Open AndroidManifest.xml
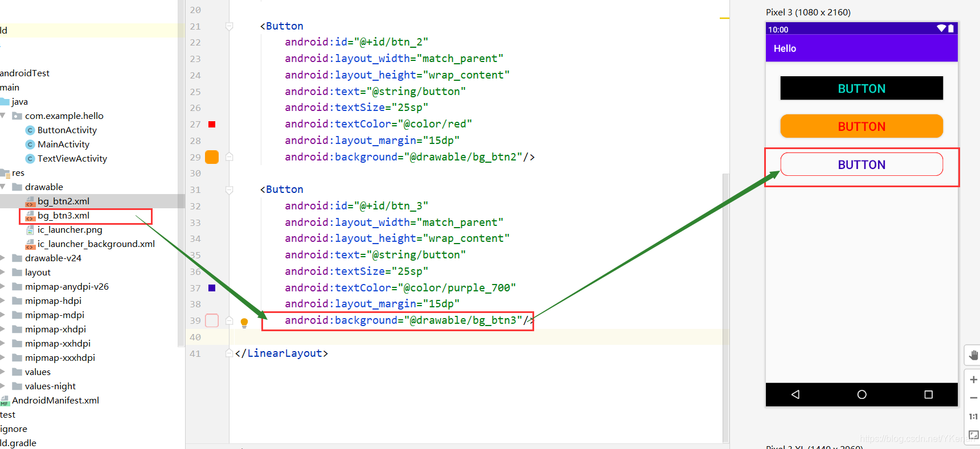Screen dimensions: 980x449 click(x=55, y=401)
